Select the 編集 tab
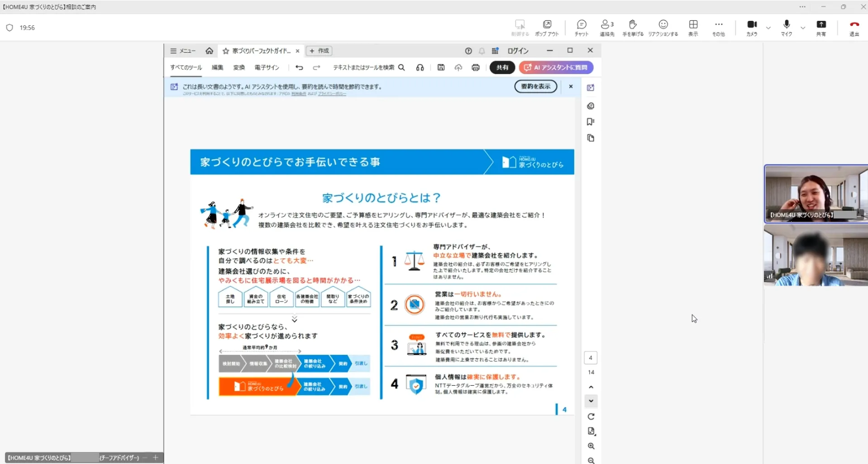Viewport: 868px width, 464px height. [218, 67]
